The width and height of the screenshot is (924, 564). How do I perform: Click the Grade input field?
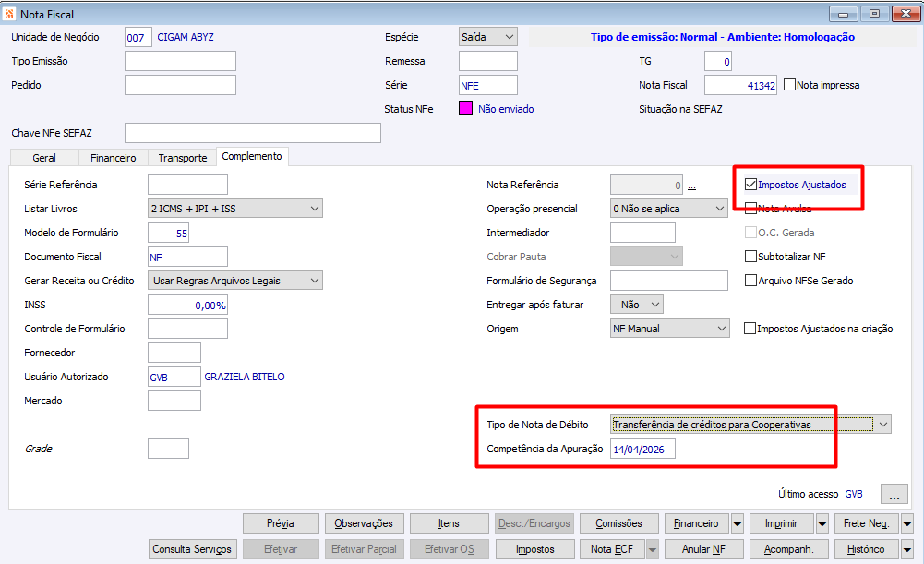[168, 449]
